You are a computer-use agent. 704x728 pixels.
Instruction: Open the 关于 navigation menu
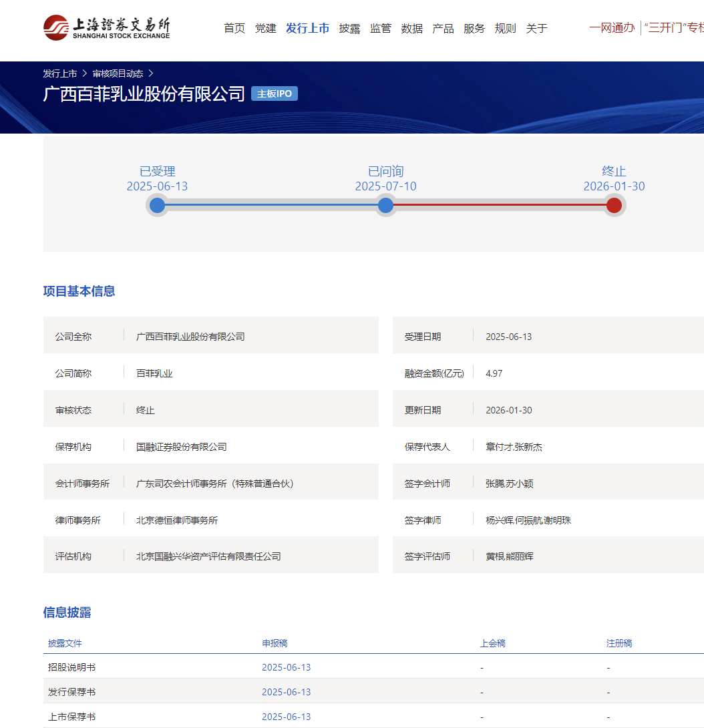536,28
